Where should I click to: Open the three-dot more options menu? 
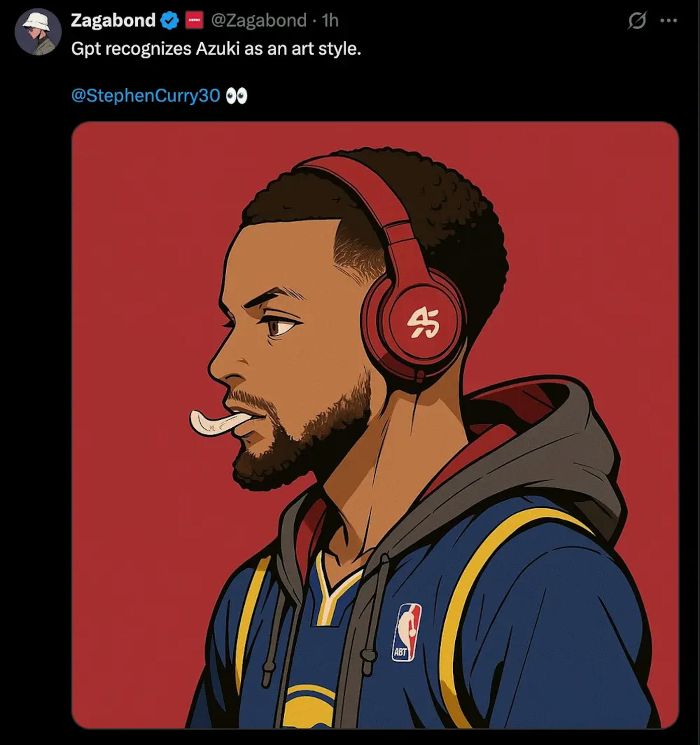pos(669,21)
